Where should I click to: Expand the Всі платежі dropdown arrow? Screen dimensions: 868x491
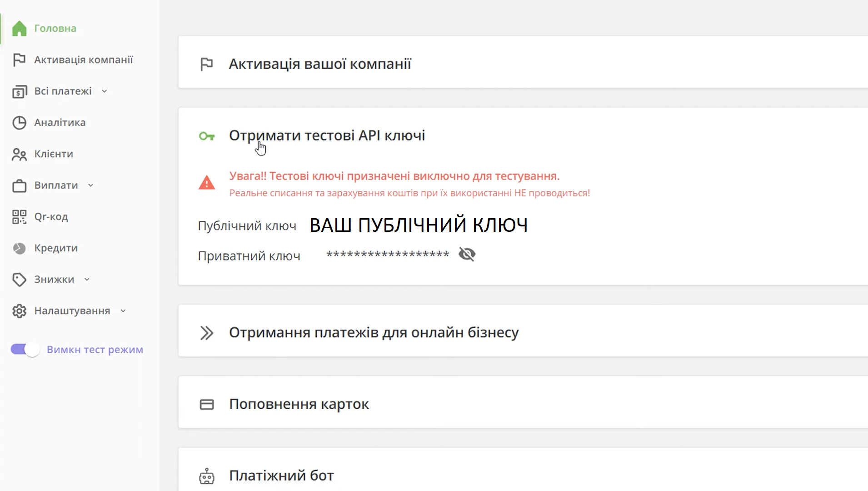(x=105, y=91)
